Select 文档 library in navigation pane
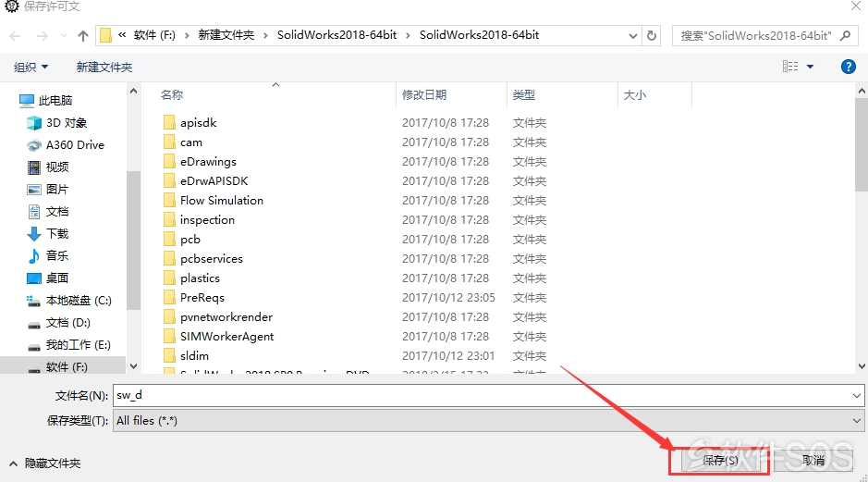 48,211
